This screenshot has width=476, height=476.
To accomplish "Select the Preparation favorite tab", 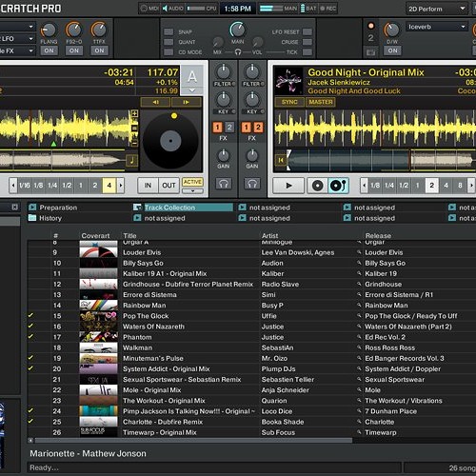I will pos(58,208).
